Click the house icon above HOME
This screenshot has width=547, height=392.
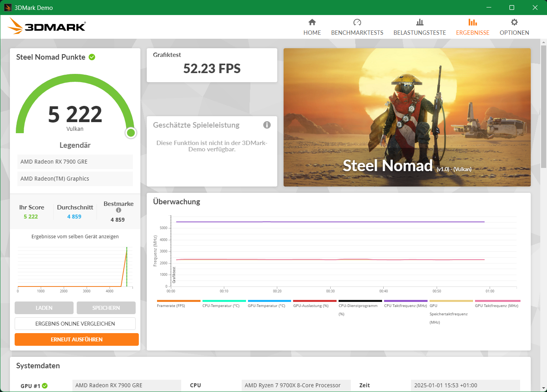coord(312,22)
